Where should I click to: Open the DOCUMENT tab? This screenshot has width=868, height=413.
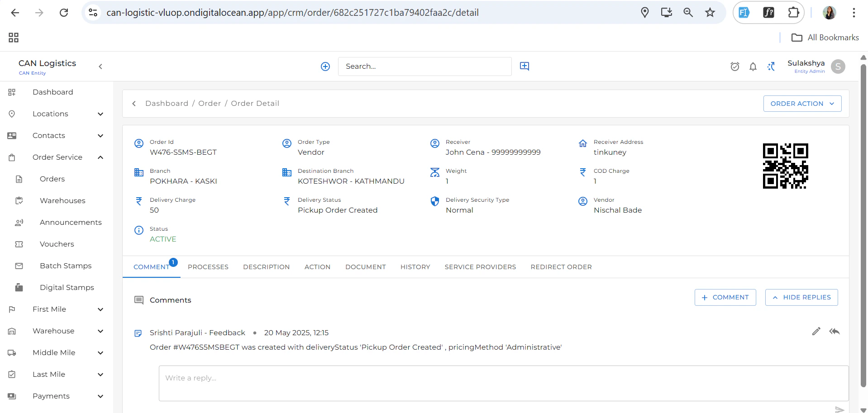pos(366,267)
